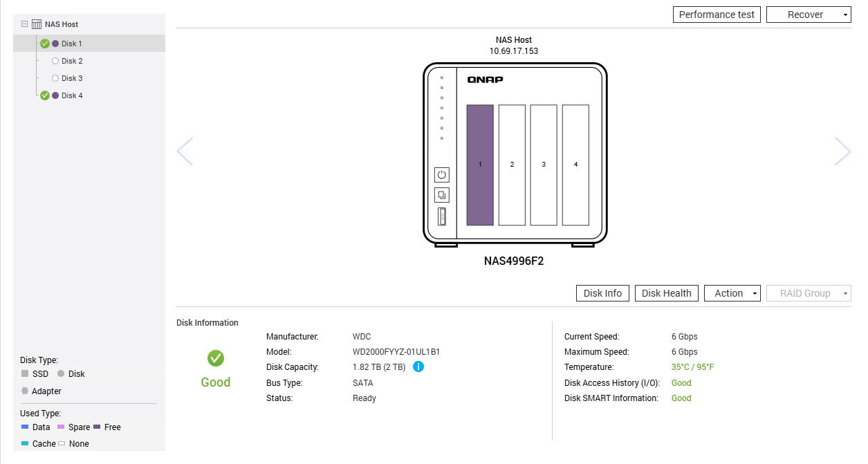Open the Recover dropdown menu
Viewport: 868px width, 464px height.
(809, 15)
